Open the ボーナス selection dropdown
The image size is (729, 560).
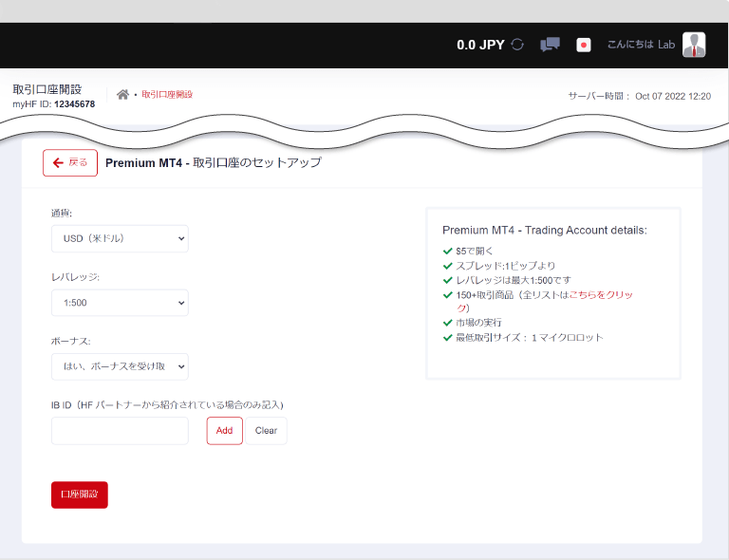[120, 366]
